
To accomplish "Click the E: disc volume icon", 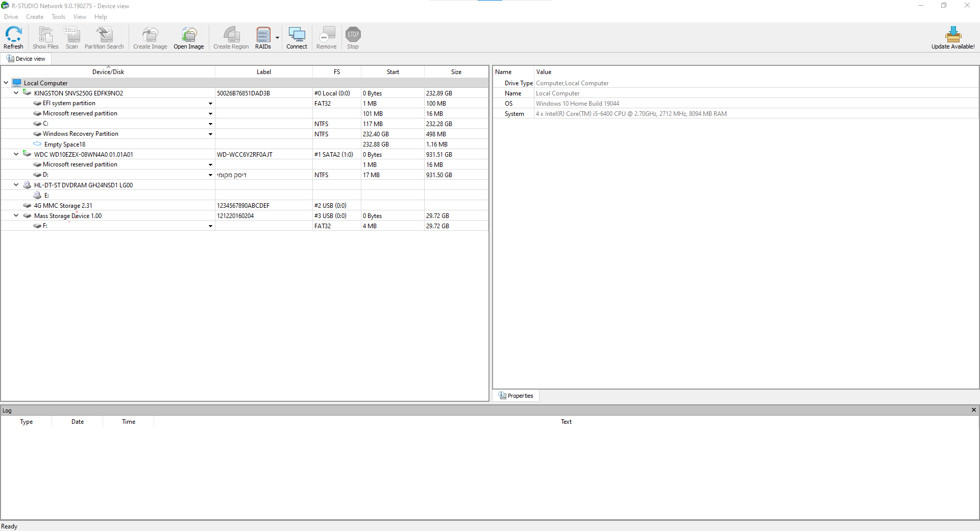I will click(37, 195).
